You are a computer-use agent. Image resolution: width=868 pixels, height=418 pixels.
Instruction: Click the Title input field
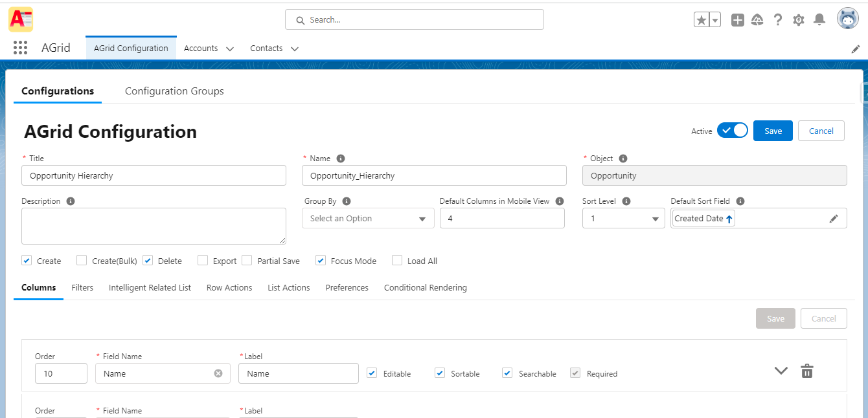[x=154, y=175]
